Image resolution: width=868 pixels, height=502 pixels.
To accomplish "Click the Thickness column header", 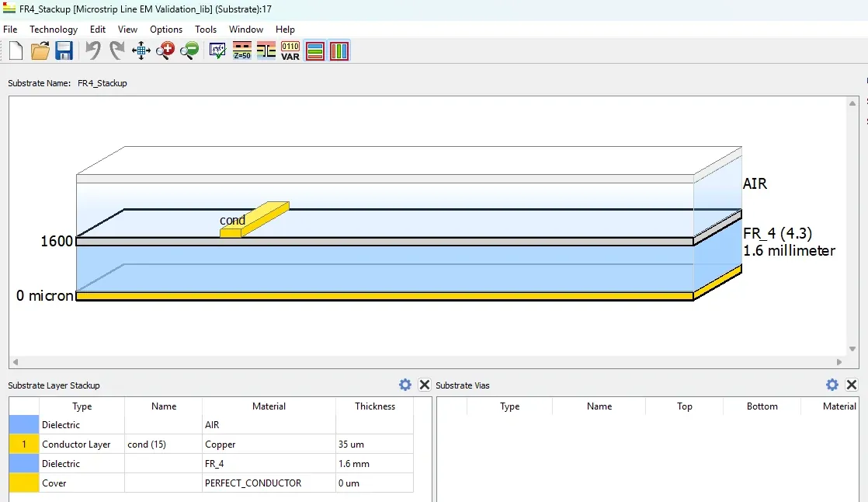I will [375, 406].
